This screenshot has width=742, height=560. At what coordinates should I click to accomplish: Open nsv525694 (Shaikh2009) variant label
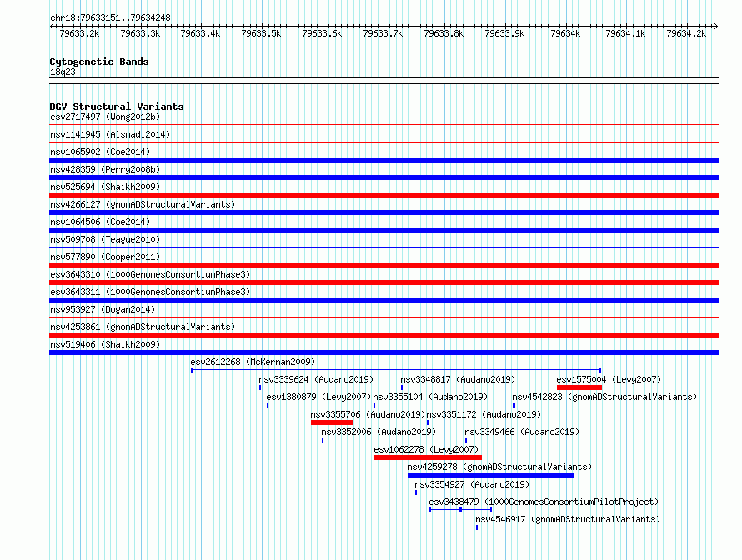point(105,187)
